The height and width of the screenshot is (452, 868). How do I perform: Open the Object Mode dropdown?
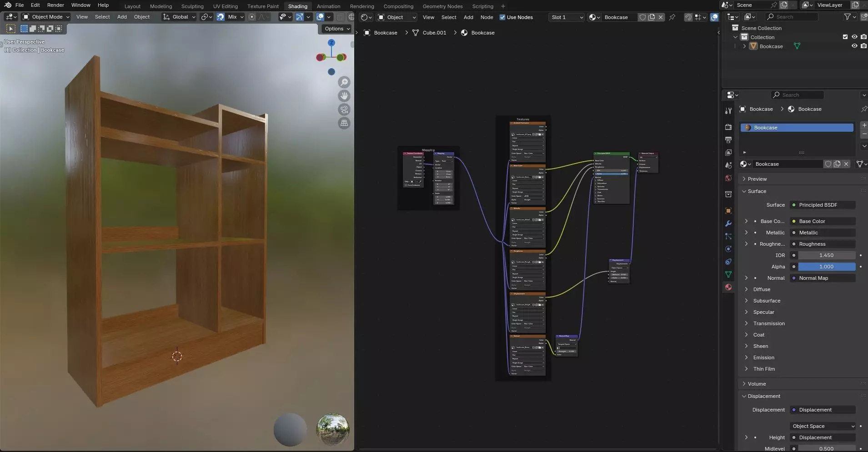point(46,17)
